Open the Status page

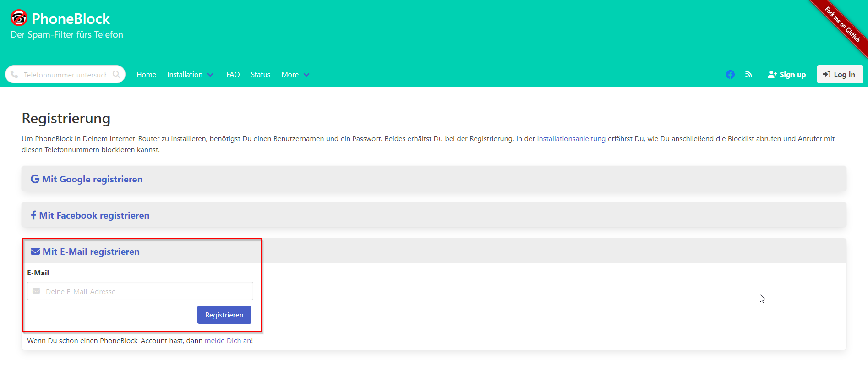pos(260,75)
